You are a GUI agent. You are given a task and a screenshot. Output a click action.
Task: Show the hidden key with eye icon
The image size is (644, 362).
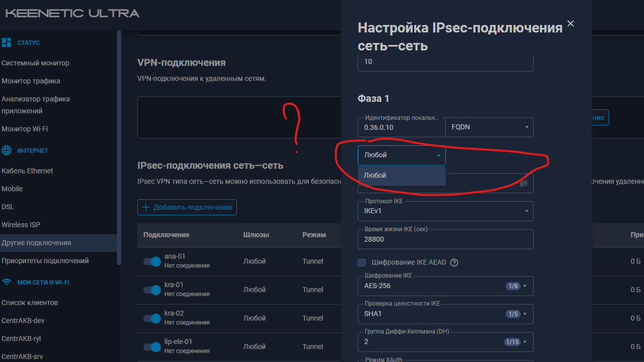tap(523, 183)
